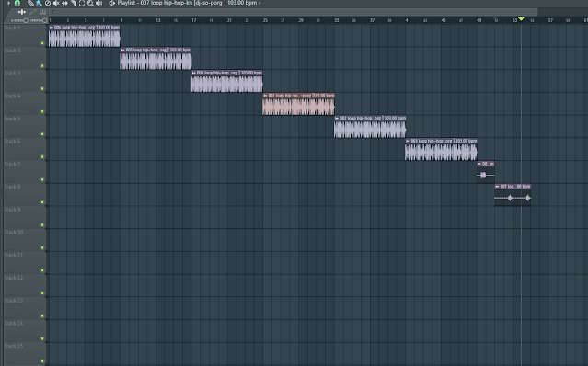The height and width of the screenshot is (366, 588).
Task: Open the 003 loop clip menu icon
Action: coord(408,141)
